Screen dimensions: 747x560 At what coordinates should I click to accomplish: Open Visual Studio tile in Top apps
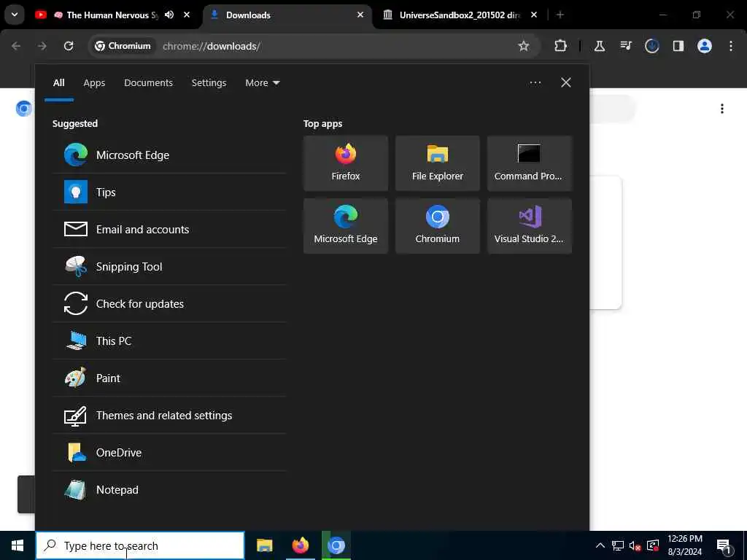(530, 226)
